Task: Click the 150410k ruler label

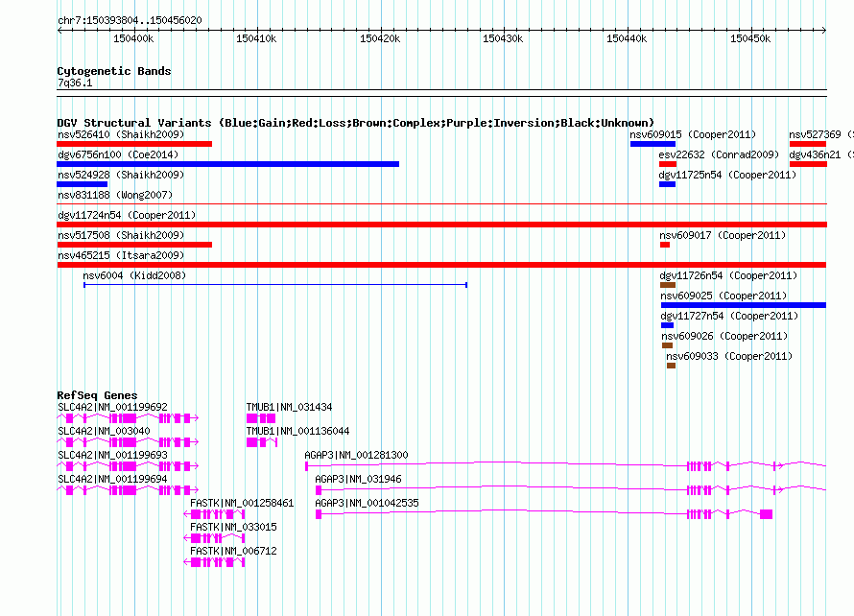Action: tap(256, 38)
